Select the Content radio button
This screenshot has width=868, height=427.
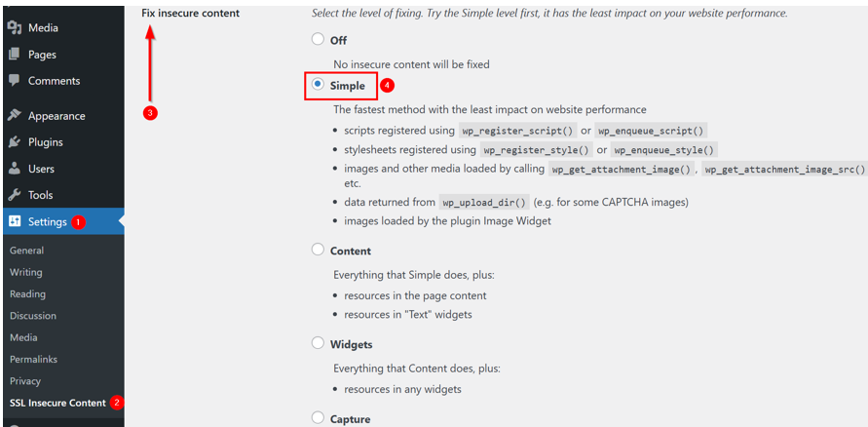[x=318, y=250]
